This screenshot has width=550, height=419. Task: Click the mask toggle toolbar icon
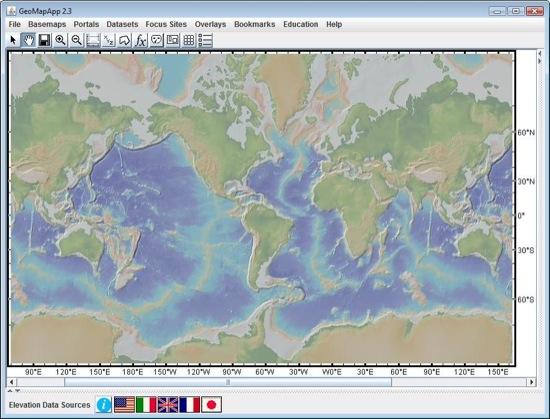click(x=156, y=40)
